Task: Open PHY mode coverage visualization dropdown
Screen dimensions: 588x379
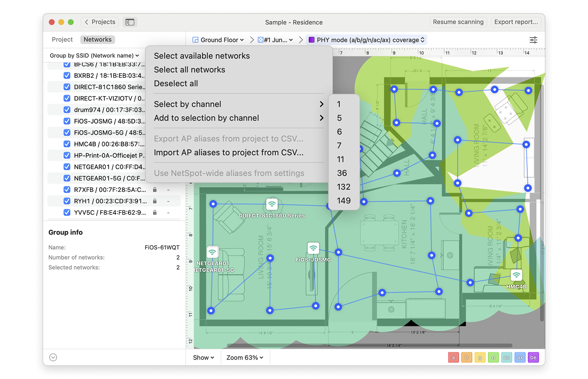Action: (x=367, y=40)
